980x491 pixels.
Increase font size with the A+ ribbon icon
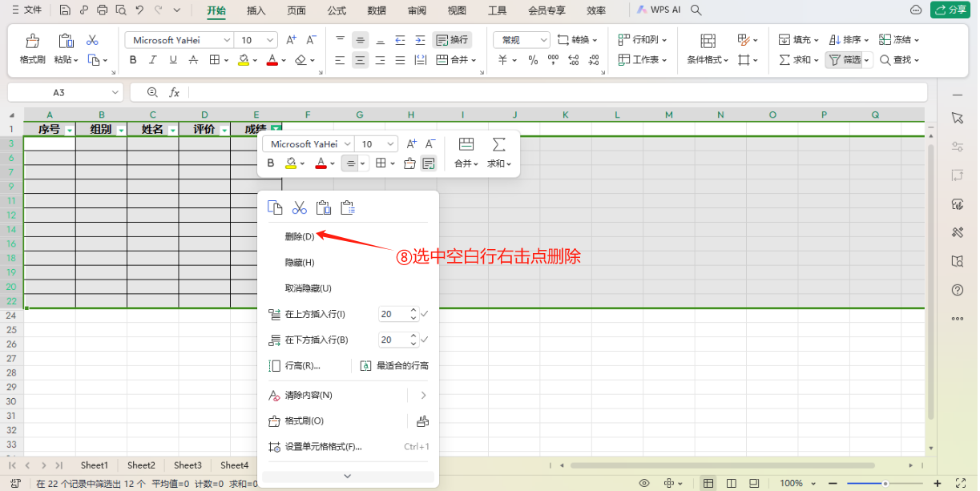pyautogui.click(x=292, y=40)
